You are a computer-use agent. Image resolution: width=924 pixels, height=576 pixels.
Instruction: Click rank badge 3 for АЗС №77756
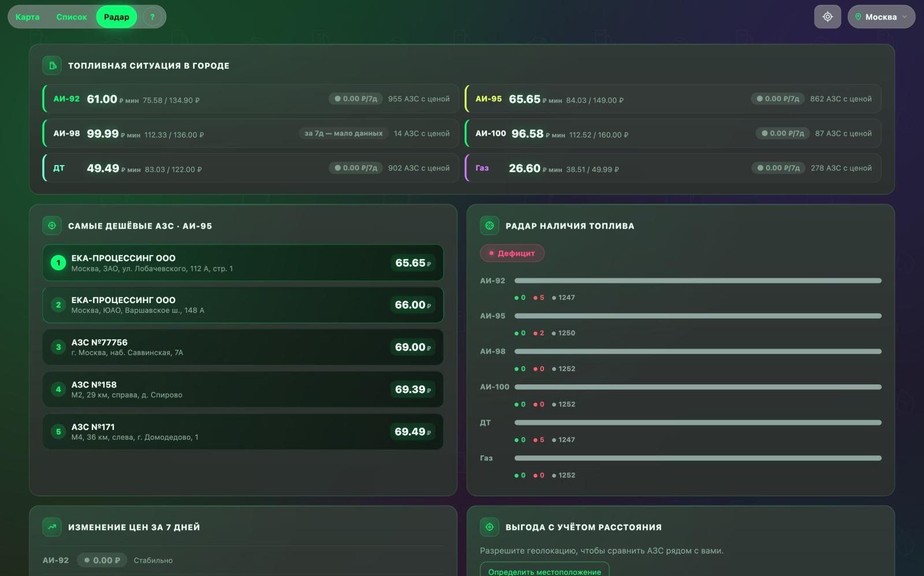click(58, 347)
